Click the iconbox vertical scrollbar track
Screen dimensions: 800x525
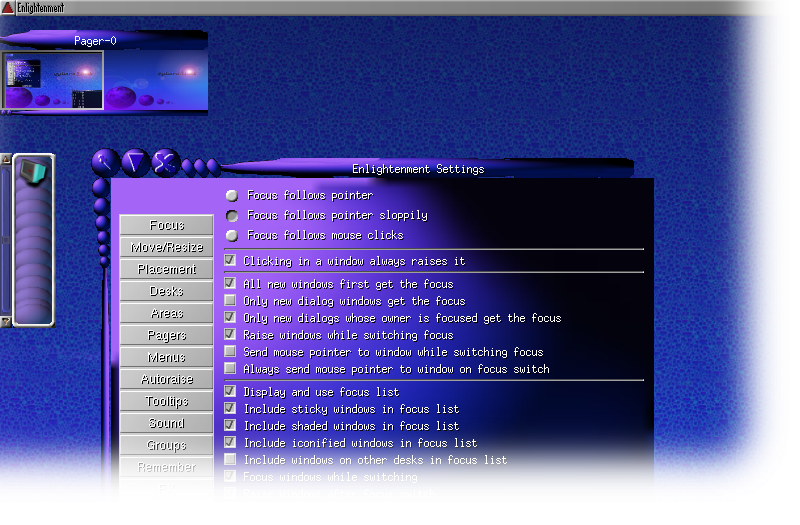pos(6,240)
